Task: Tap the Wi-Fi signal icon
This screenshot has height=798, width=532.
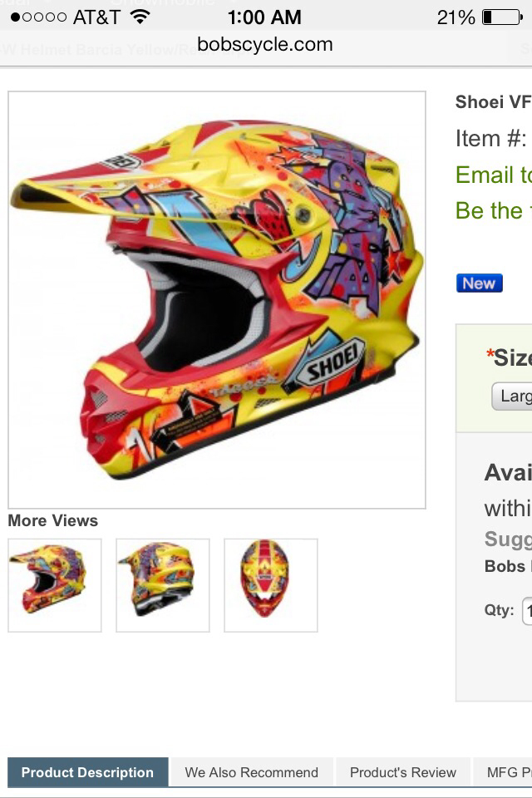Action: click(140, 17)
